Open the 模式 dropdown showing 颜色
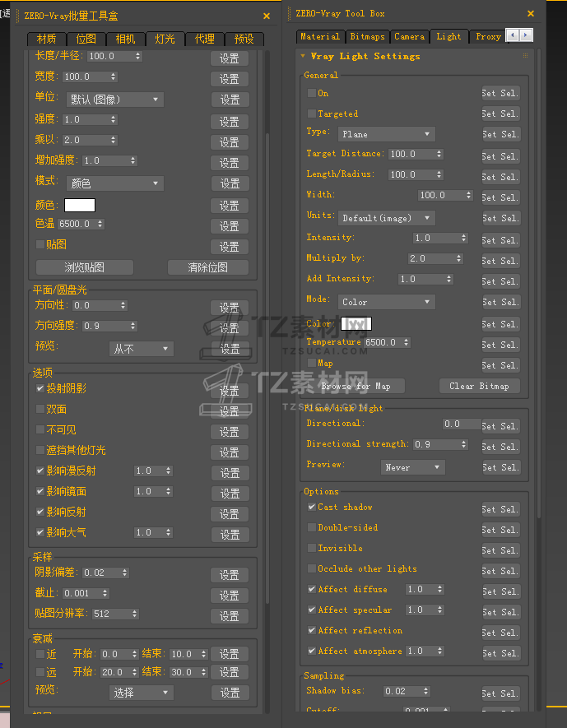 tap(114, 183)
